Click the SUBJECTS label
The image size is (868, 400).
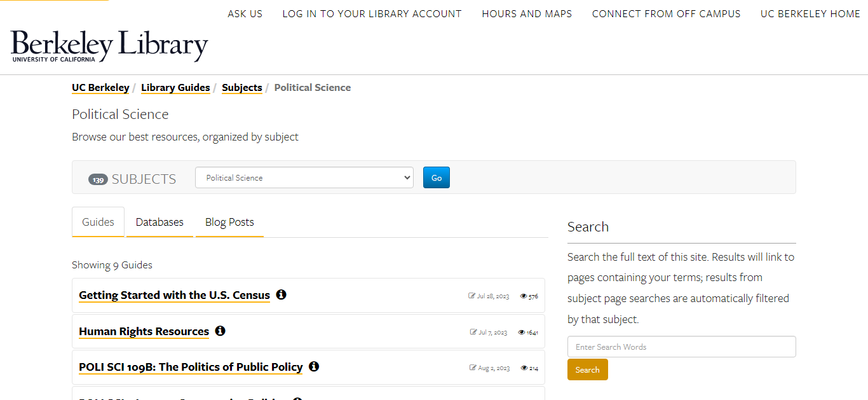point(144,179)
